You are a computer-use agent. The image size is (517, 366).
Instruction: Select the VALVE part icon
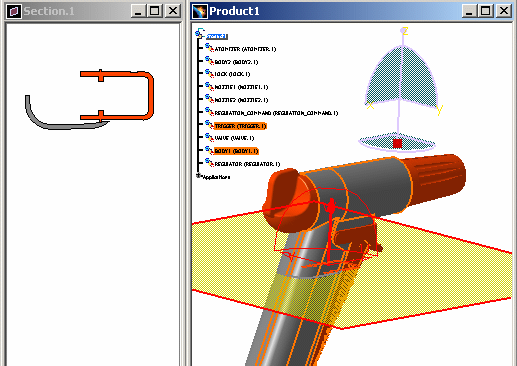pos(209,137)
